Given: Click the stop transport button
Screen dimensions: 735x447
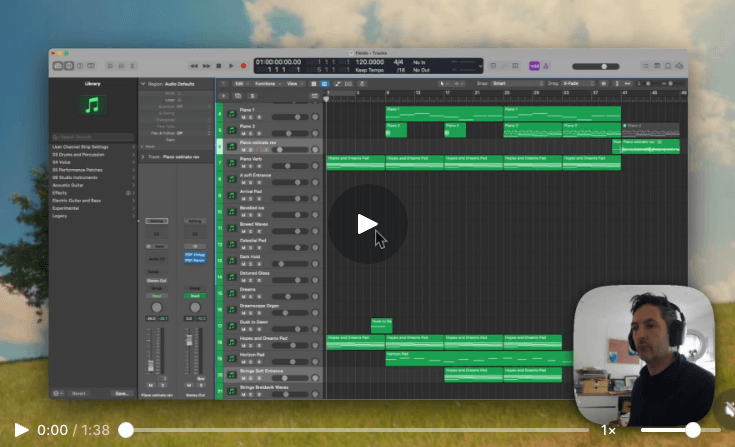Looking at the screenshot, I should pos(218,66).
